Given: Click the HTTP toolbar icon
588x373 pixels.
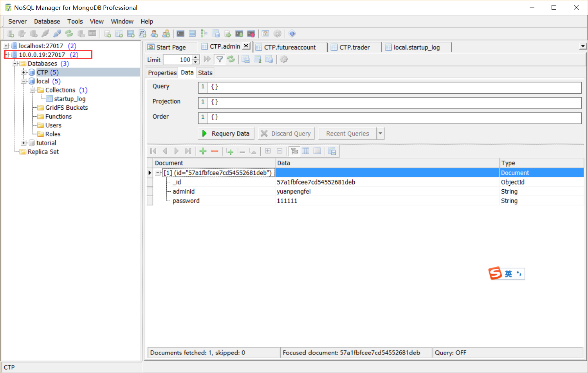Looking at the screenshot, I should coord(92,34).
